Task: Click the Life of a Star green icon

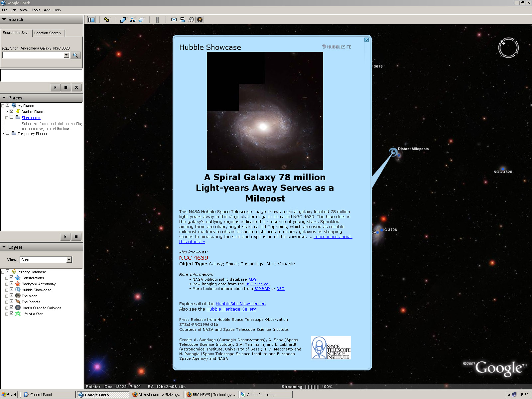Action: pyautogui.click(x=18, y=314)
